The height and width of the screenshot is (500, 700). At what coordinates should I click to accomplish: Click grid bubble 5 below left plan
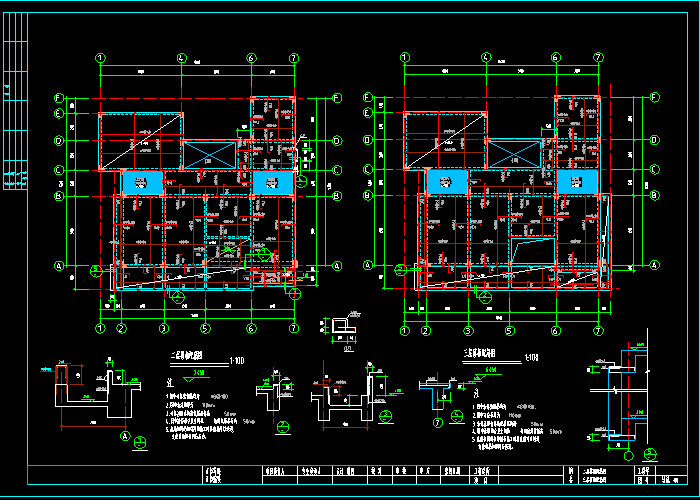coord(205,328)
